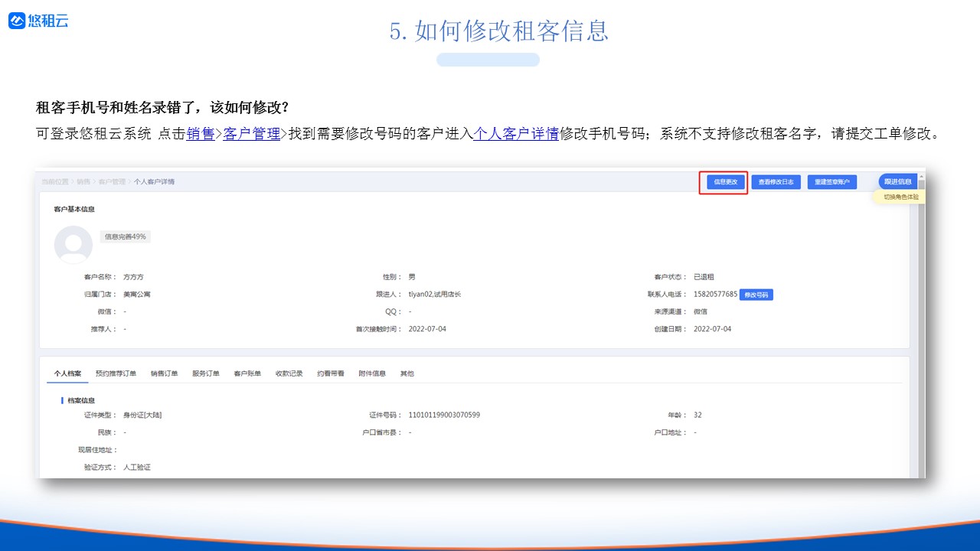Click the 信息更改 button
This screenshot has height=551, width=980.
point(725,182)
